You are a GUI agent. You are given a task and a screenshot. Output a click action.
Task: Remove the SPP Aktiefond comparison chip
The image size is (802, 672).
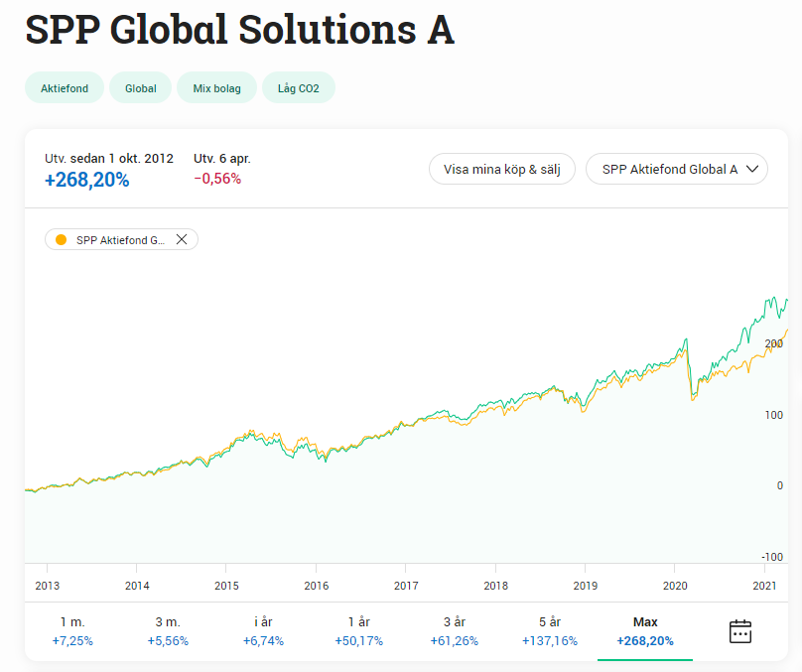click(x=182, y=239)
